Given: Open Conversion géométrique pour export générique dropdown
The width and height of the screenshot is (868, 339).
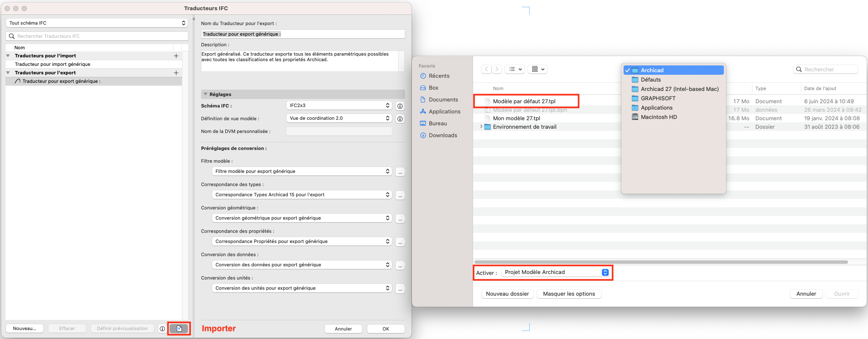Looking at the screenshot, I should 301,218.
